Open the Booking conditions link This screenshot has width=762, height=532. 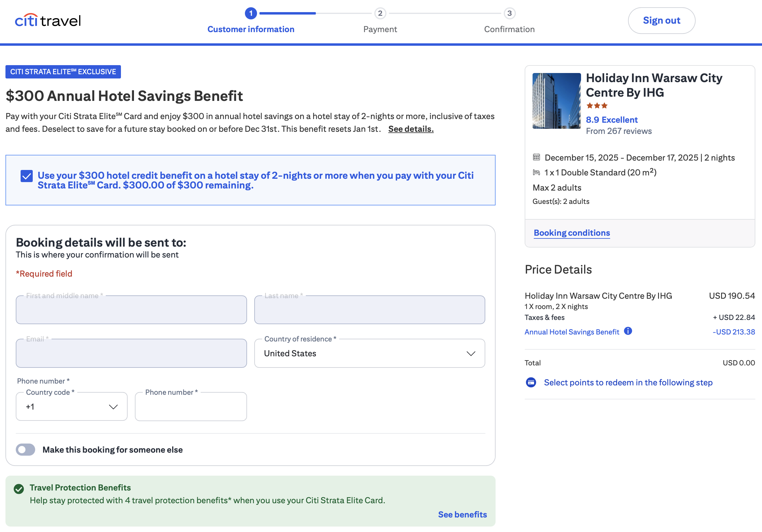[x=572, y=233]
